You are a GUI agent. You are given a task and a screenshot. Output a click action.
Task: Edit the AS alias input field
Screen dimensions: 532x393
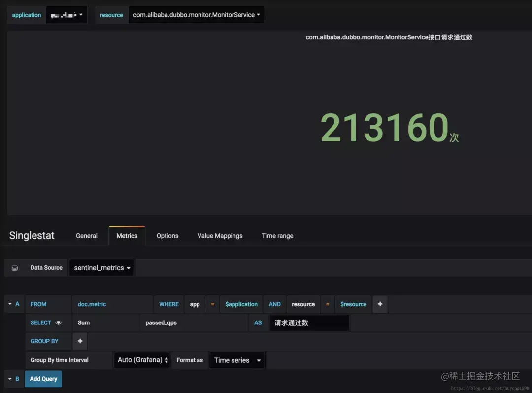pyautogui.click(x=309, y=322)
